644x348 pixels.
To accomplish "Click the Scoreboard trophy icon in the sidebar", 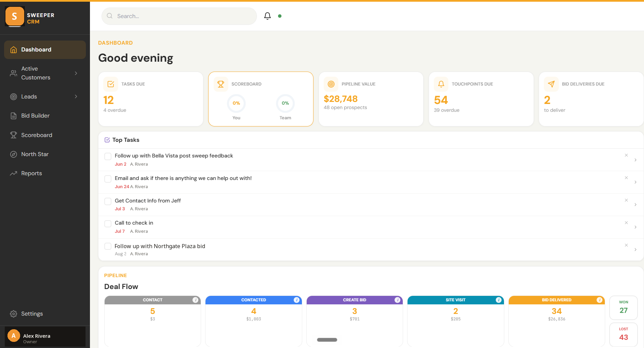I will point(14,135).
